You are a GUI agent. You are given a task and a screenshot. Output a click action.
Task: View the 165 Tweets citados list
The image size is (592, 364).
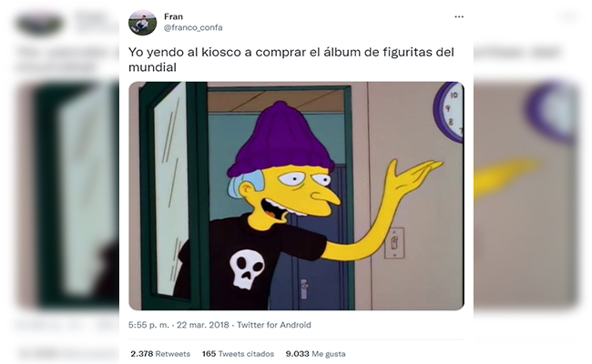[x=238, y=354]
